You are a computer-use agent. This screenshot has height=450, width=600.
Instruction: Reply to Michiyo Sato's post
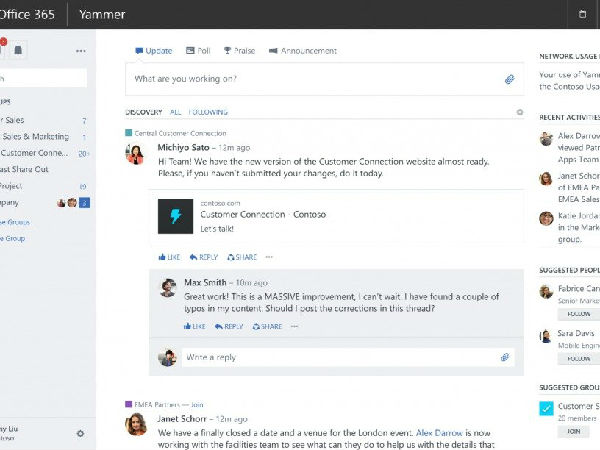[204, 257]
